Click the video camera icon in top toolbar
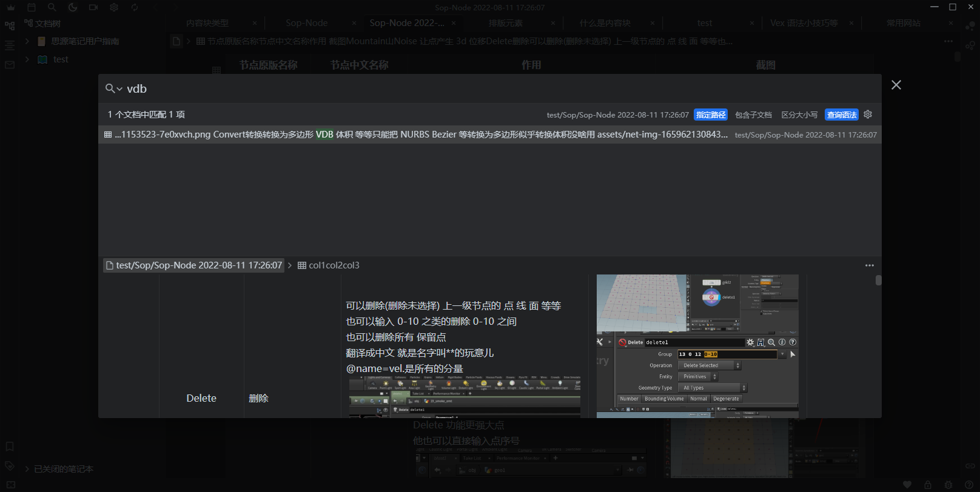This screenshot has height=492, width=980. click(93, 7)
